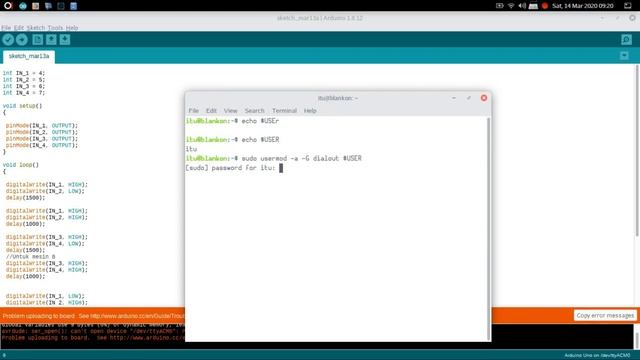The image size is (640, 360).
Task: Open the Arduino Sketch menu
Action: tap(36, 28)
